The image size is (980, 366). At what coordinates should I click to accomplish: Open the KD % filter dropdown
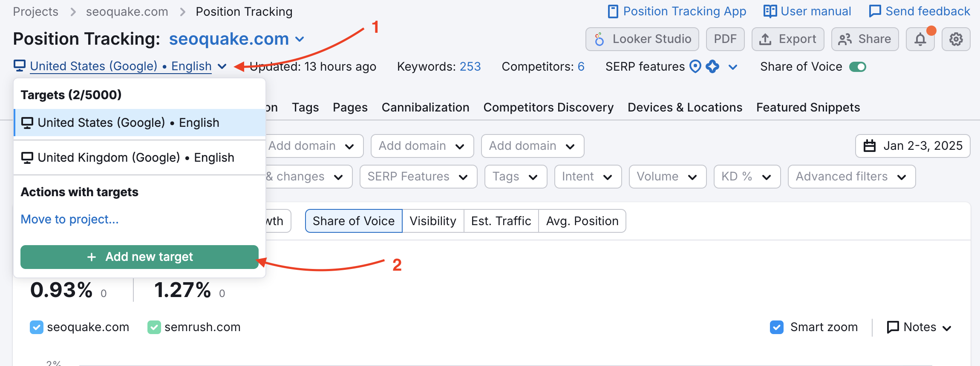pyautogui.click(x=747, y=177)
